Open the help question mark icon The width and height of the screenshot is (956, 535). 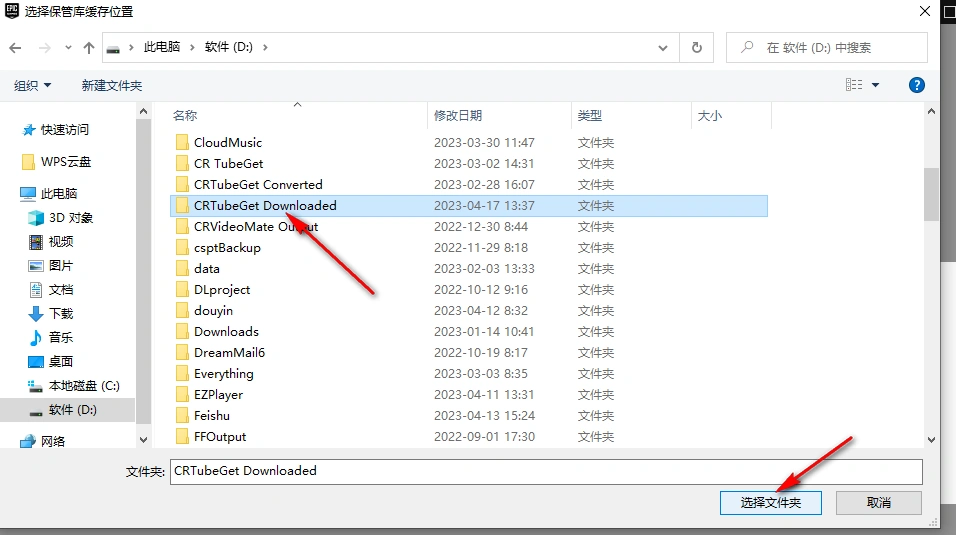pyautogui.click(x=916, y=85)
